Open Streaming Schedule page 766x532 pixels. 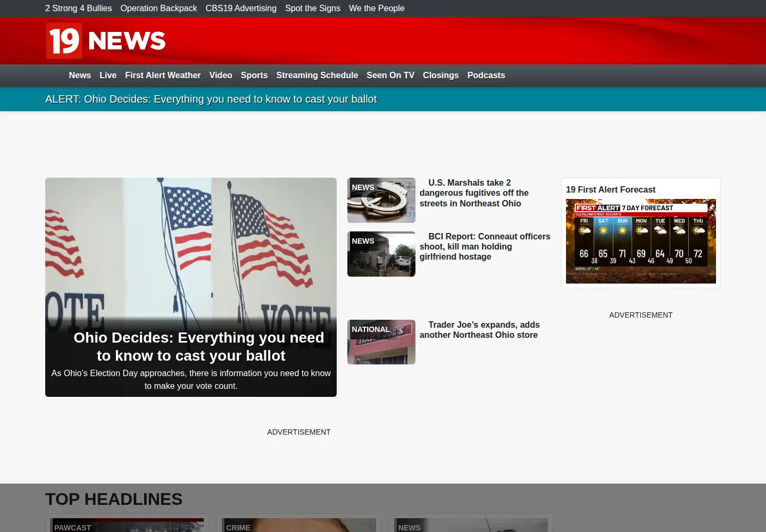(317, 76)
